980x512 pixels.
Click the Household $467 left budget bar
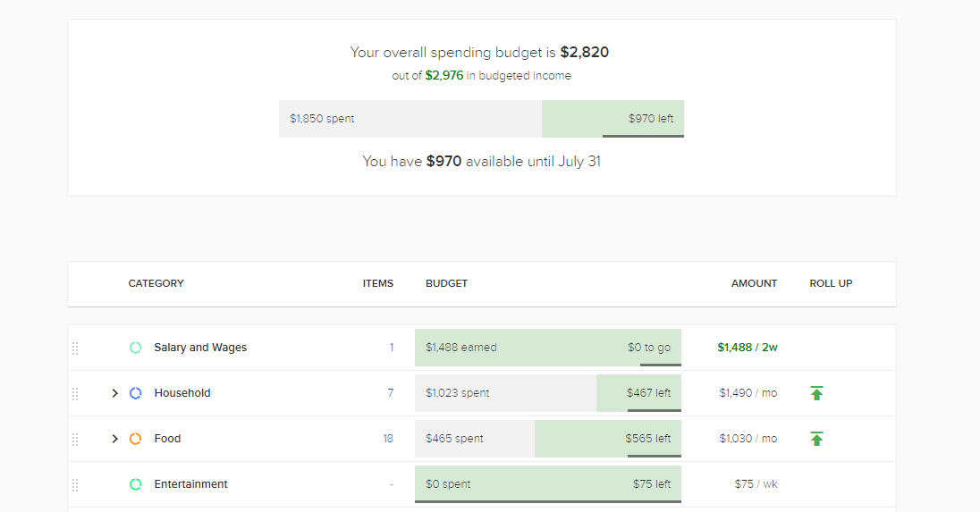pyautogui.click(x=638, y=393)
